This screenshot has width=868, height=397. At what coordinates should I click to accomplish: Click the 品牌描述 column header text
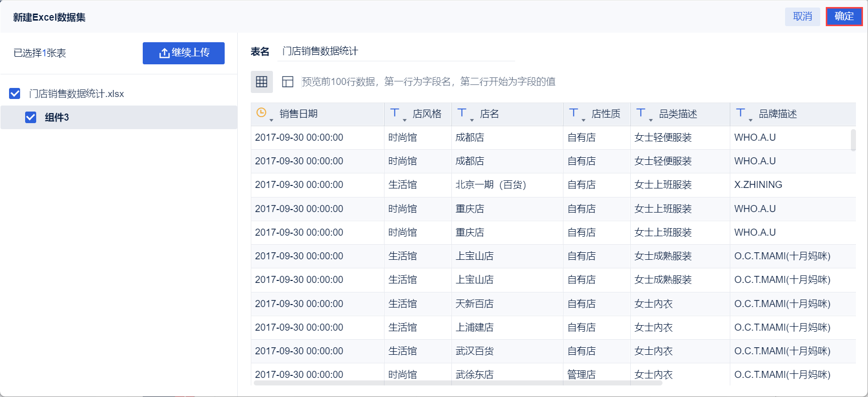tap(778, 114)
